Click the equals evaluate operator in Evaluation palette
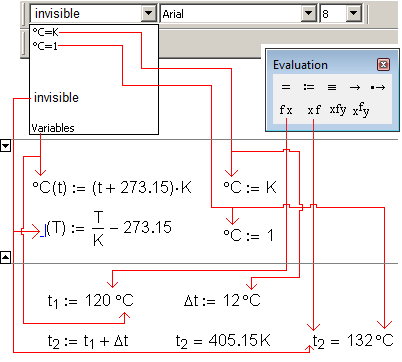402x362 pixels. click(x=286, y=87)
